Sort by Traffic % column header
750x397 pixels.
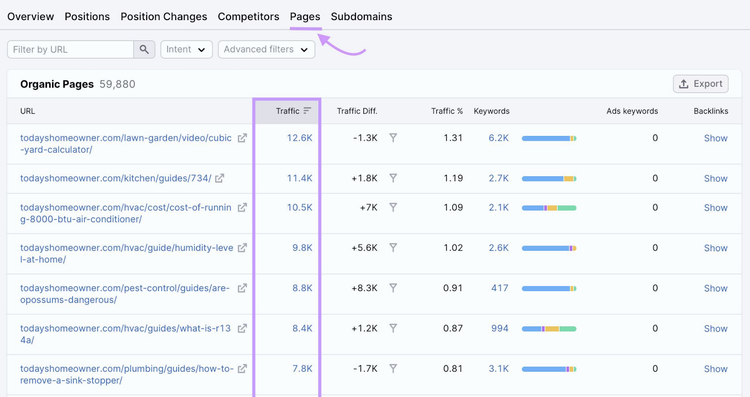click(x=447, y=111)
